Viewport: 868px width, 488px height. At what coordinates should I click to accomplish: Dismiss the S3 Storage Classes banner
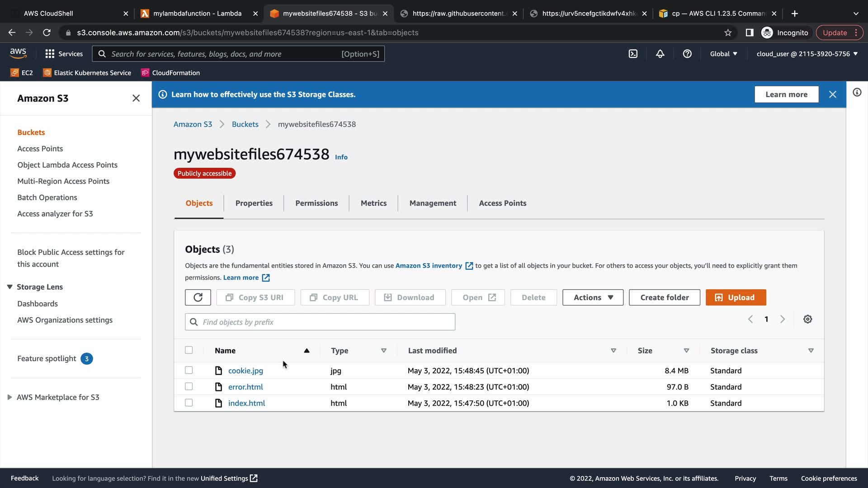pos(832,94)
